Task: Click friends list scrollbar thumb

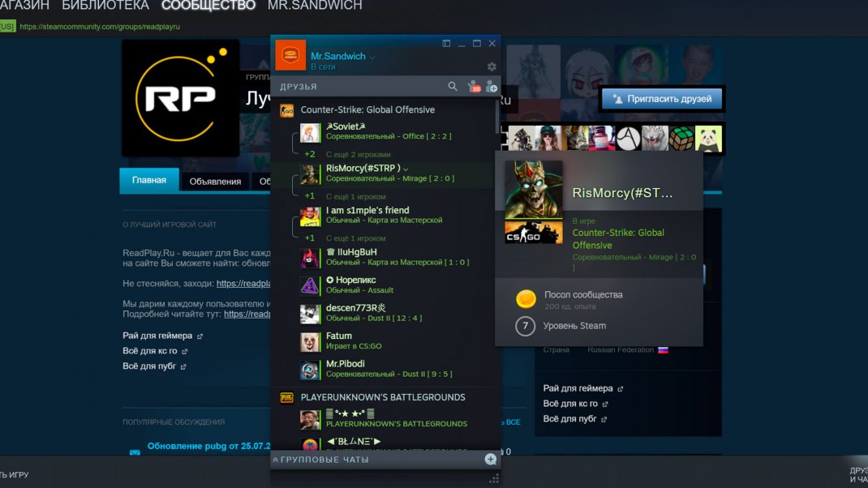Action: click(x=497, y=116)
